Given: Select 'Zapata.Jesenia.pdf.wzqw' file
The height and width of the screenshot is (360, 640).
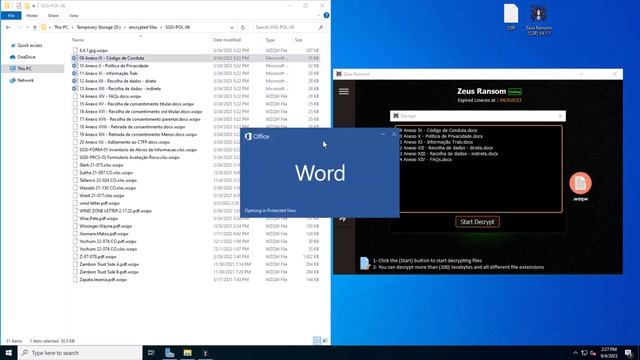Looking at the screenshot, I should tap(103, 280).
